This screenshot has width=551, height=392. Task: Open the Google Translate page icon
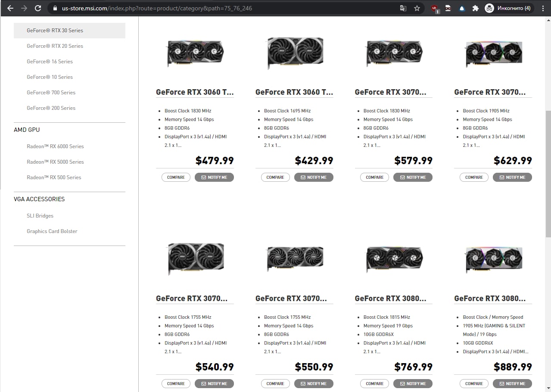tap(403, 8)
